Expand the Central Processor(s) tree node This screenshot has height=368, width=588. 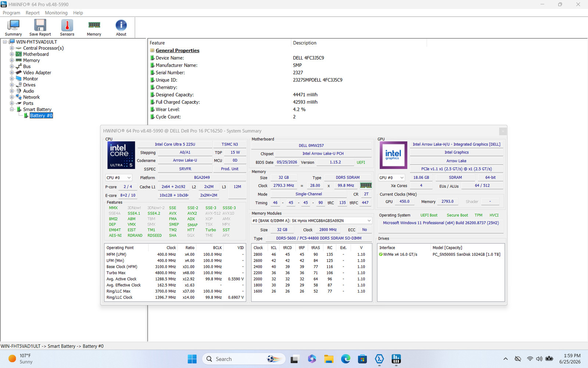12,48
